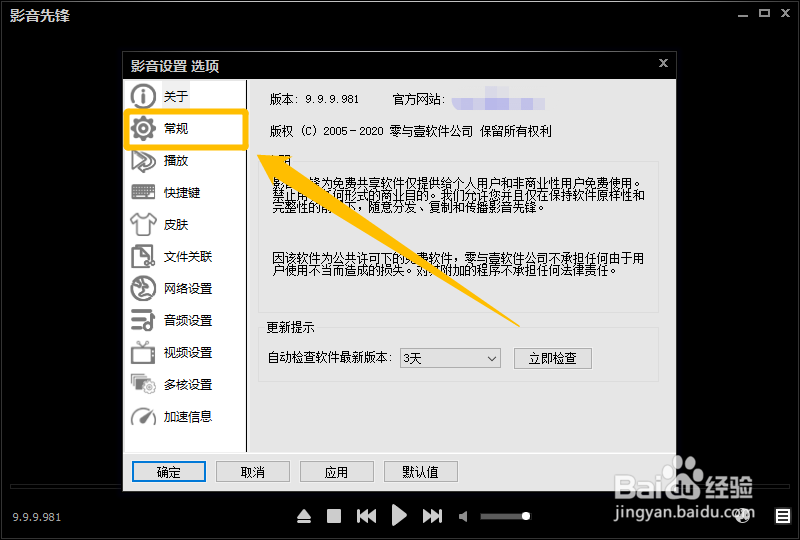Click the 版本: 9.9.9.981 text

point(314,99)
